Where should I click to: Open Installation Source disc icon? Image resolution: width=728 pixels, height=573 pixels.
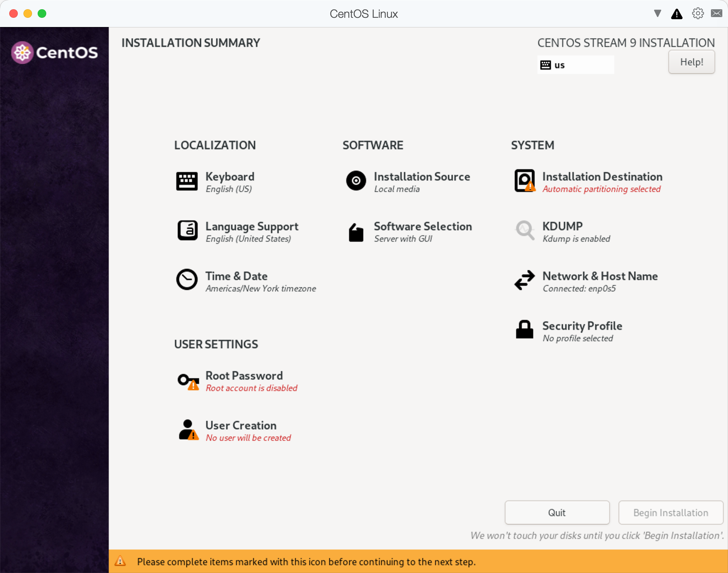click(356, 181)
